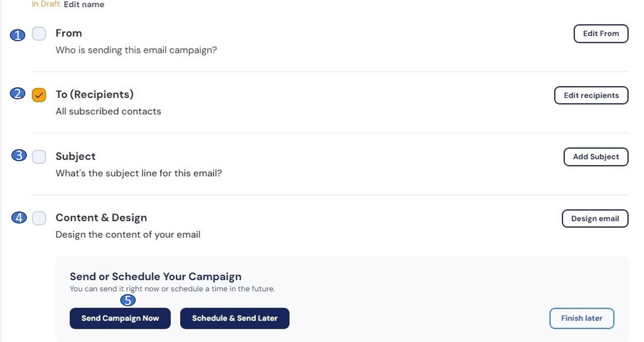Select the To (Recipients) heading

click(x=94, y=94)
